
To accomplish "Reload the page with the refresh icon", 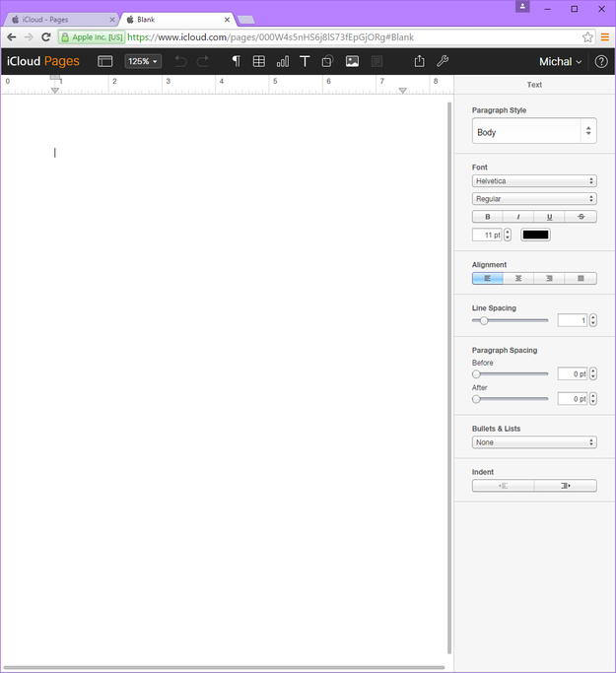I will pyautogui.click(x=46, y=37).
